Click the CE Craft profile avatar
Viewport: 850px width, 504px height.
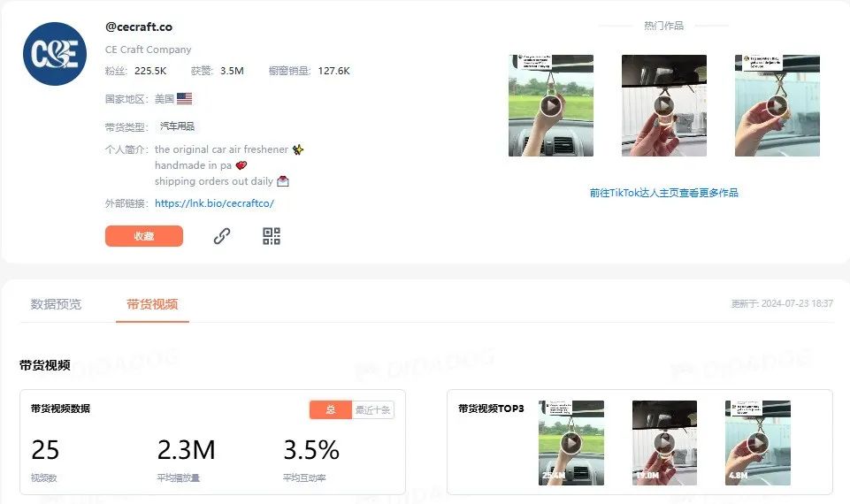55,54
